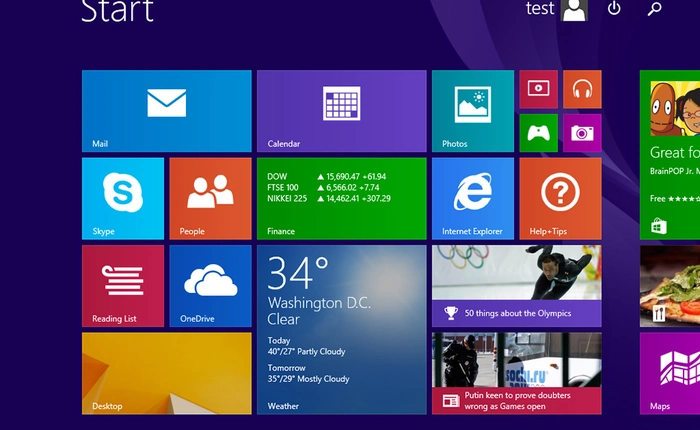
Task: Launch the Photos tile
Action: pyautogui.click(x=473, y=111)
